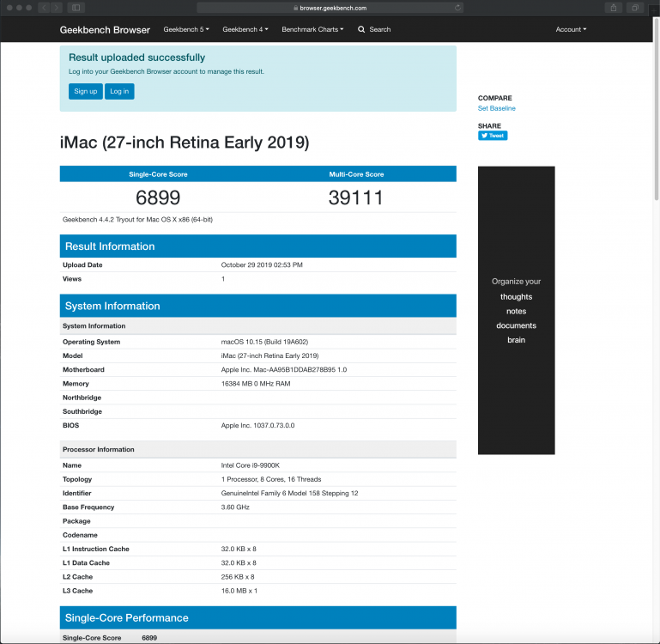Select the single-core score 6899
The height and width of the screenshot is (644, 660).
point(158,197)
